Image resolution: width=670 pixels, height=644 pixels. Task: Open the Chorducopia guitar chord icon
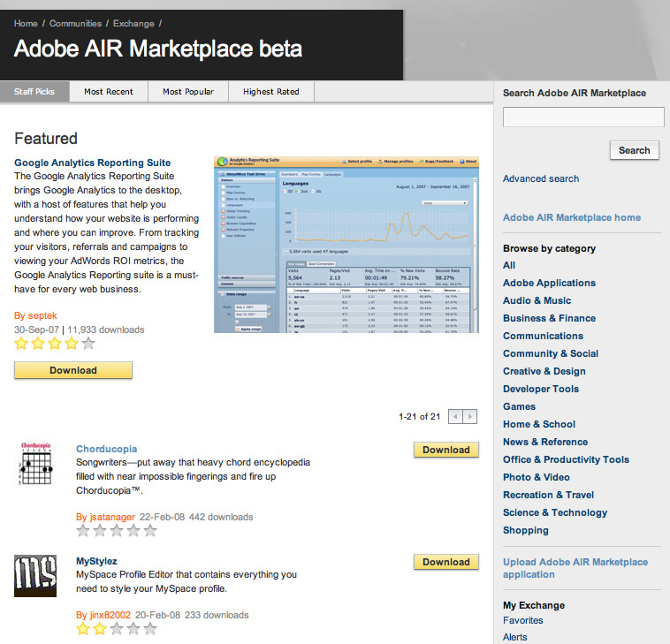point(36,464)
